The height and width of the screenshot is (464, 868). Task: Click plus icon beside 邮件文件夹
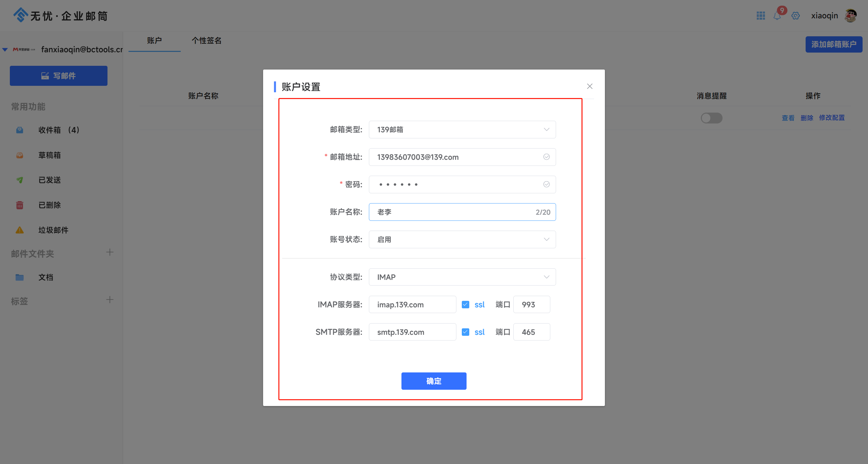coord(110,252)
